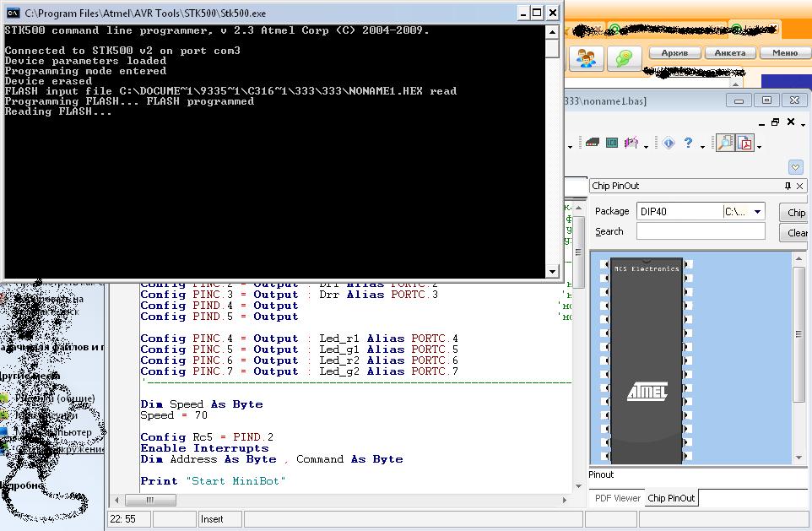Pin the Chip PinOut panel
Image resolution: width=812 pixels, height=531 pixels.
coord(788,186)
